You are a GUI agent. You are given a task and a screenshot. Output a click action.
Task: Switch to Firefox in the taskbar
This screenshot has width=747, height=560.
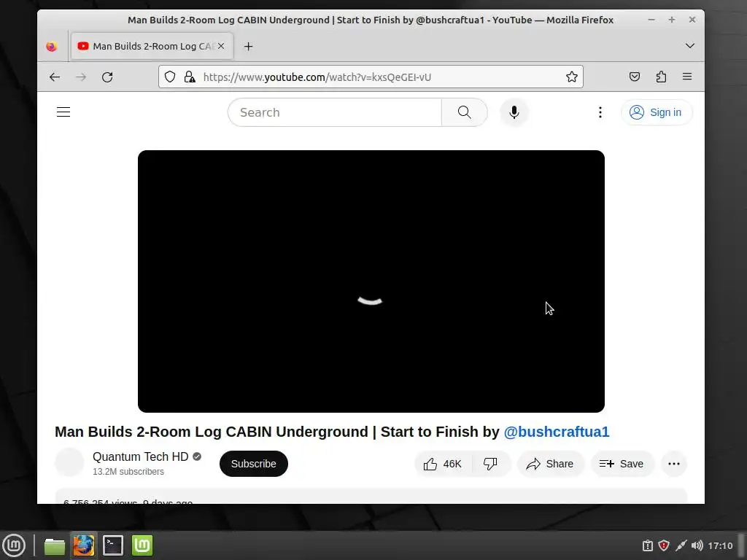click(84, 545)
